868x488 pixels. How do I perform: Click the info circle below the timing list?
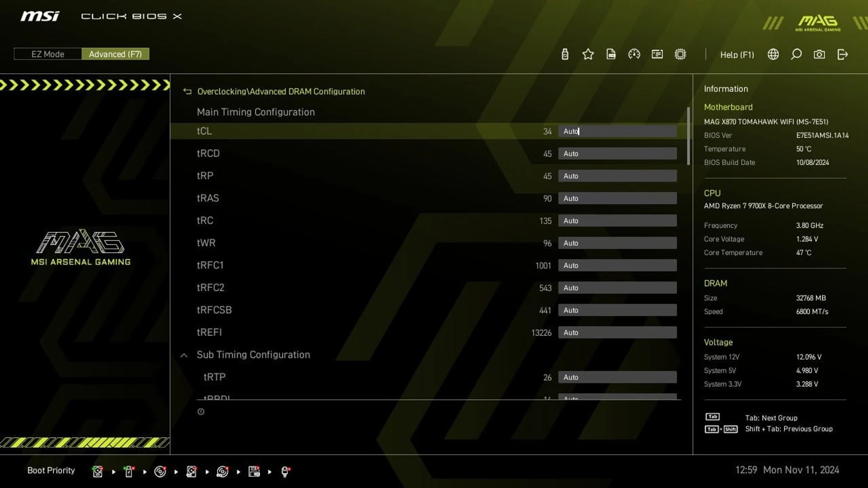pos(201,412)
